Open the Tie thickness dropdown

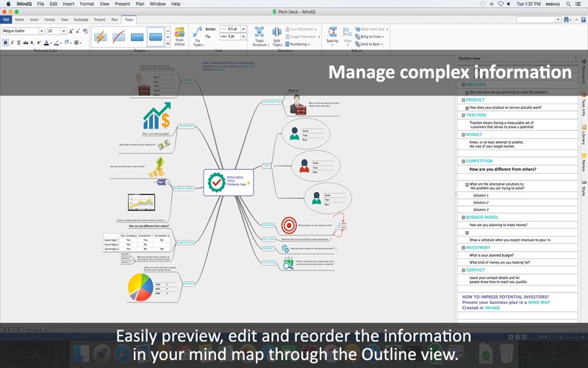point(243,36)
